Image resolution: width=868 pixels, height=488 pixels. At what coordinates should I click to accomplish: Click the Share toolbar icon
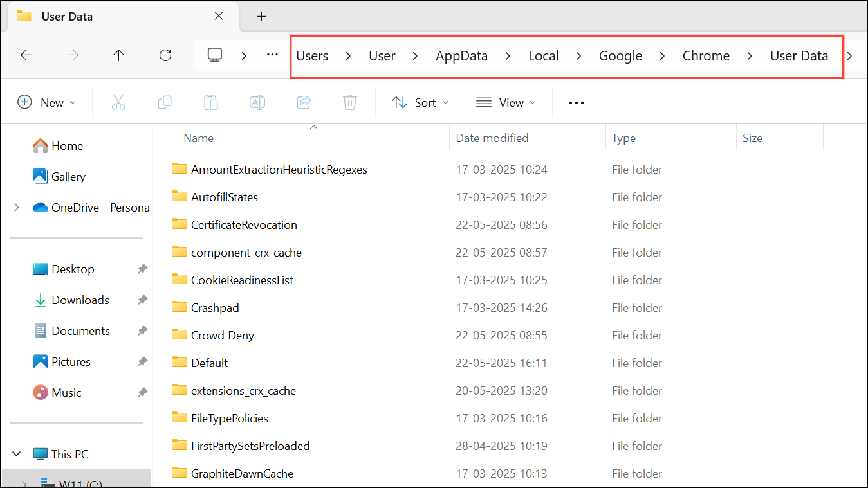pos(304,102)
